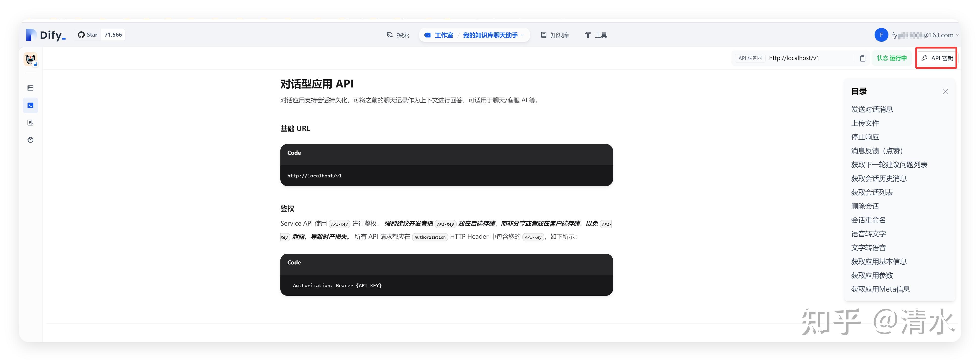Click the 语音转文字 link in contents

868,233
